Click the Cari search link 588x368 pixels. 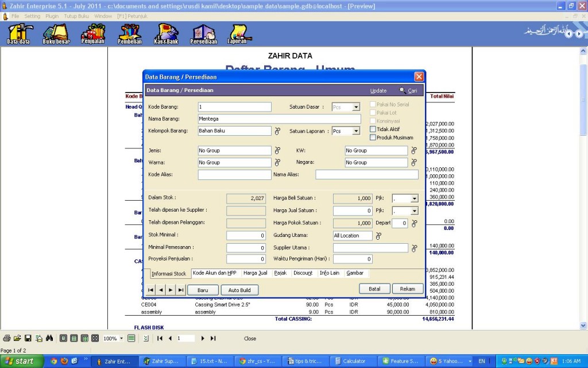pos(408,90)
